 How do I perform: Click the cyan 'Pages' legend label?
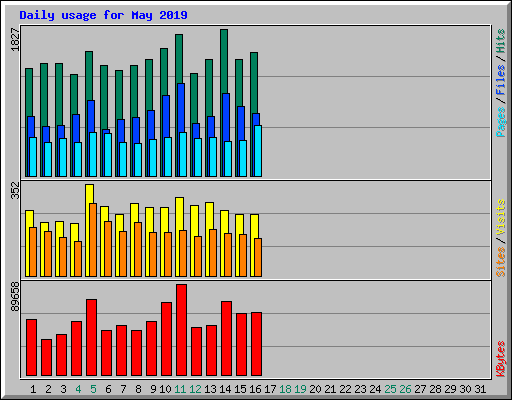click(501, 122)
